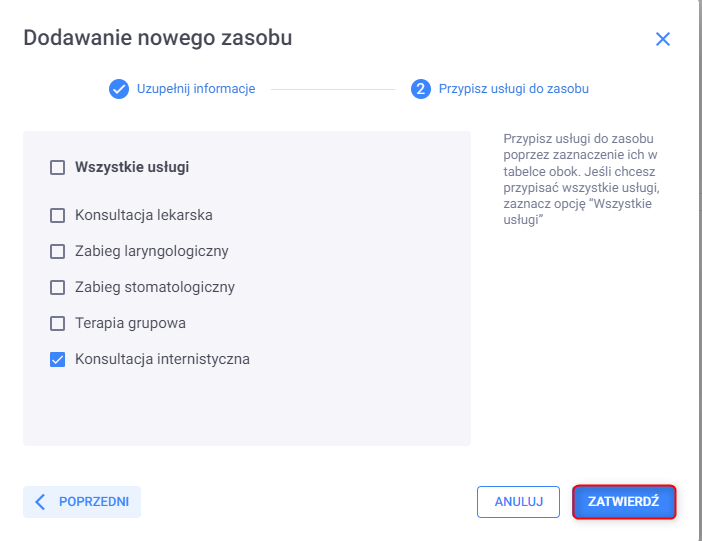Close the dialog with the X icon
The width and height of the screenshot is (702, 541).
[662, 39]
